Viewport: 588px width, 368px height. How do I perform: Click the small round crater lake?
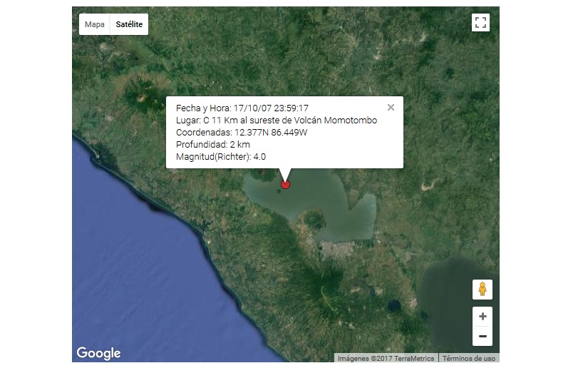coord(393,305)
